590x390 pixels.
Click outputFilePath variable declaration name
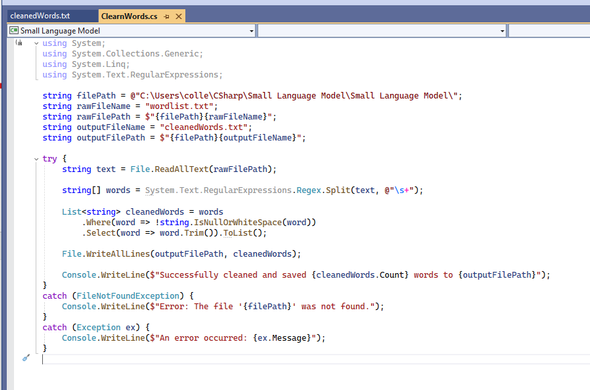tap(111, 138)
